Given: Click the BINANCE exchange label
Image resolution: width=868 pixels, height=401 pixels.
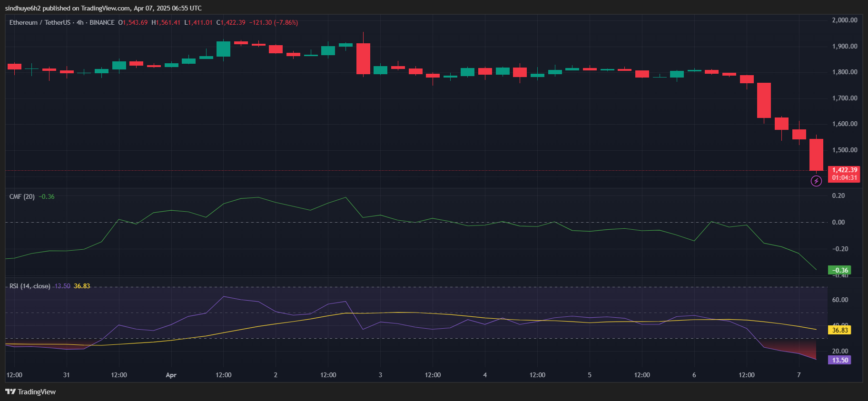Looking at the screenshot, I should [102, 22].
